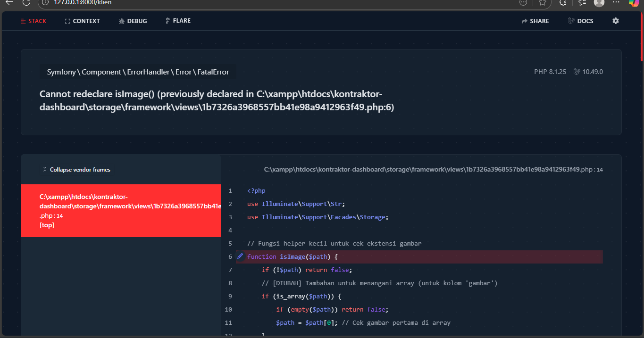Viewport: 644px width, 338px height.
Task: Collapse vendor frames in stack list
Action: tap(76, 170)
